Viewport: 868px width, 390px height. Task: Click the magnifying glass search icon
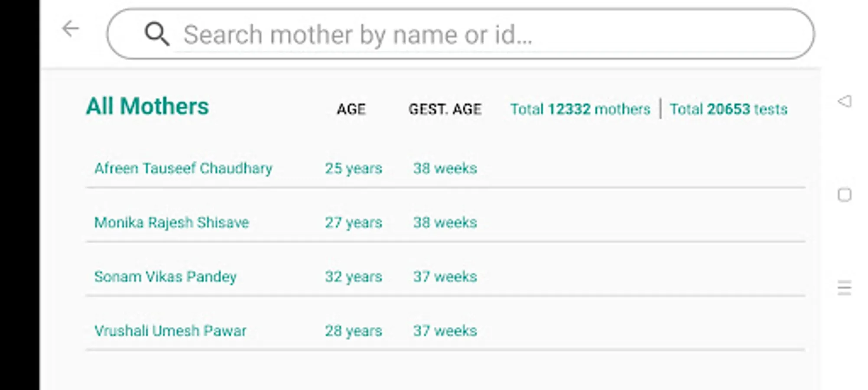156,34
